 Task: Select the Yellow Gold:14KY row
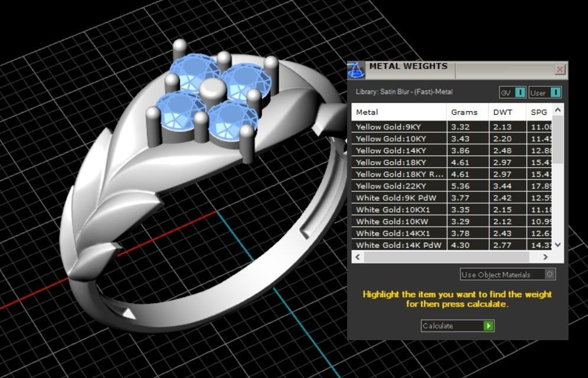(452, 151)
